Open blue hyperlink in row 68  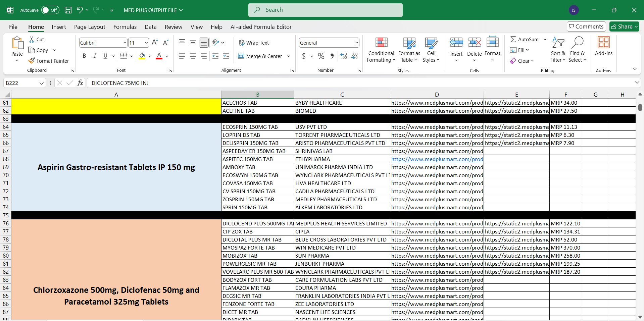point(437,159)
